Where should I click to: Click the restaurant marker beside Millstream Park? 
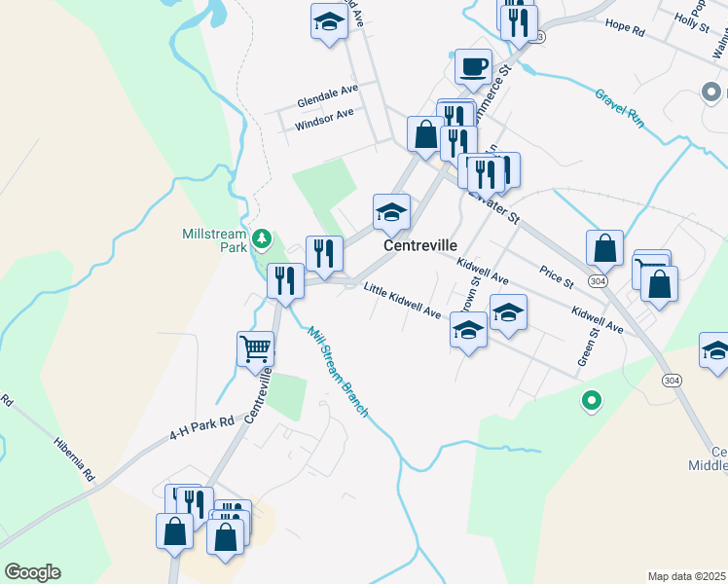[x=324, y=258]
